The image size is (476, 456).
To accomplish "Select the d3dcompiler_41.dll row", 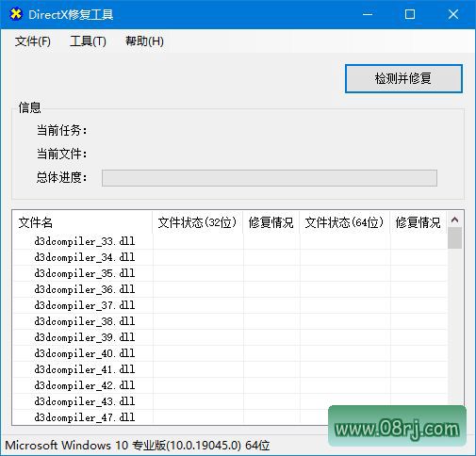I will coord(230,369).
